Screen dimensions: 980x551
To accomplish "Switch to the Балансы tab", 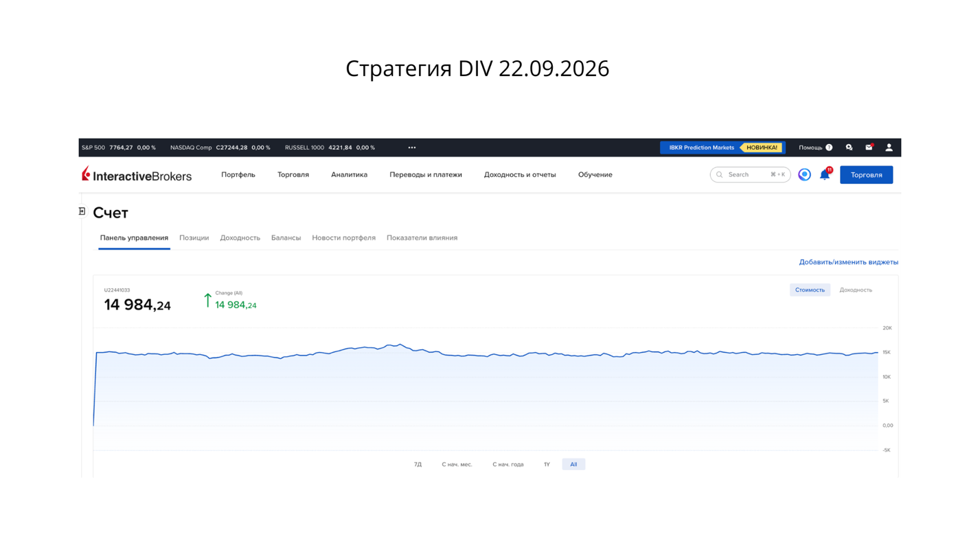I will click(286, 238).
